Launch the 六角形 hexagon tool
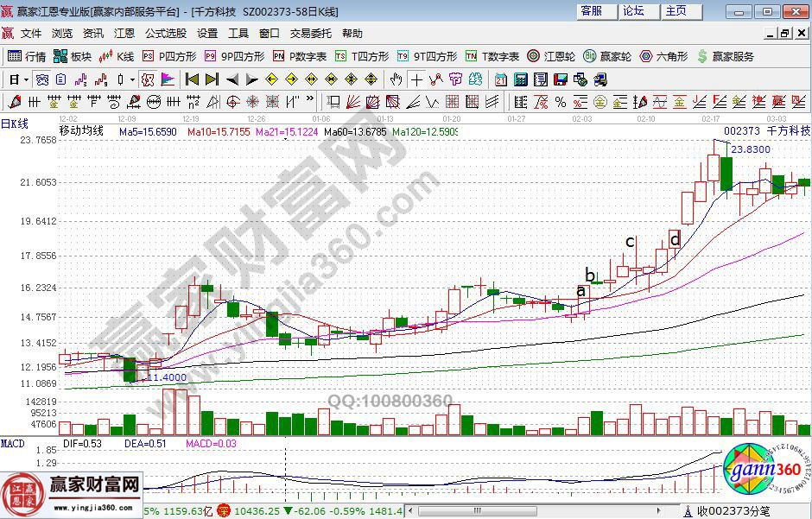Image resolution: width=812 pixels, height=519 pixels. point(663,57)
